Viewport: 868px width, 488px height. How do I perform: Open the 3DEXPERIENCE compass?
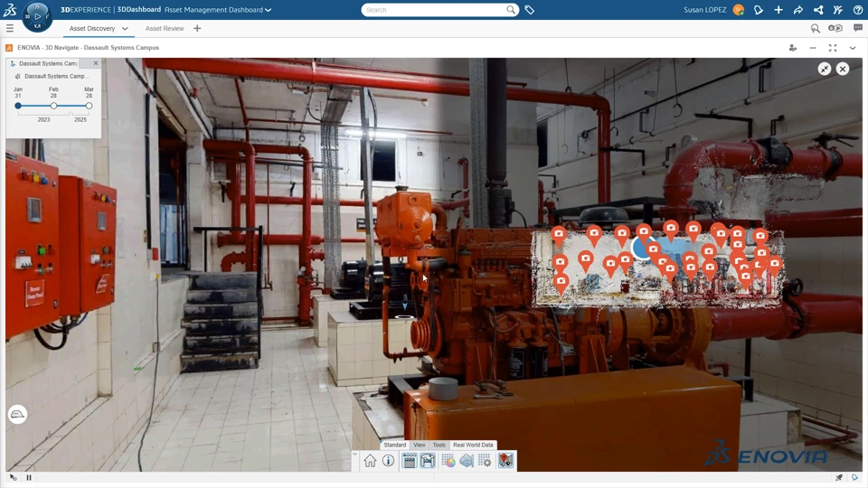[37, 16]
